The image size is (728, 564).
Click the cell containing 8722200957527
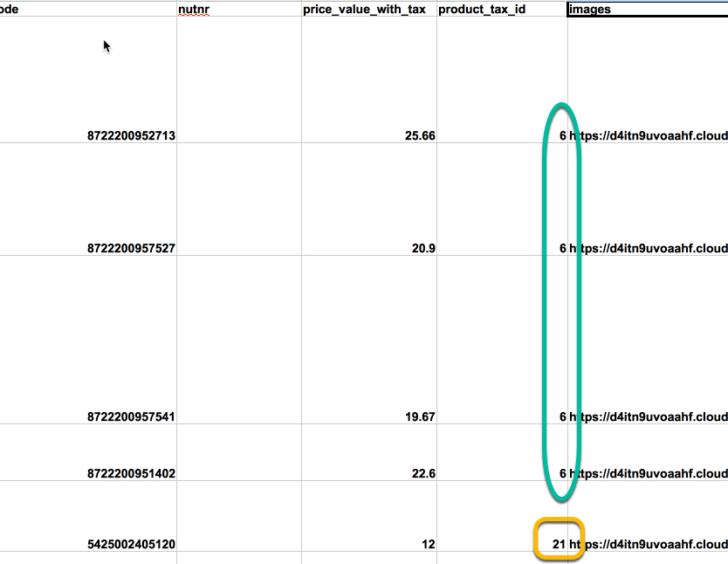coord(88,199)
